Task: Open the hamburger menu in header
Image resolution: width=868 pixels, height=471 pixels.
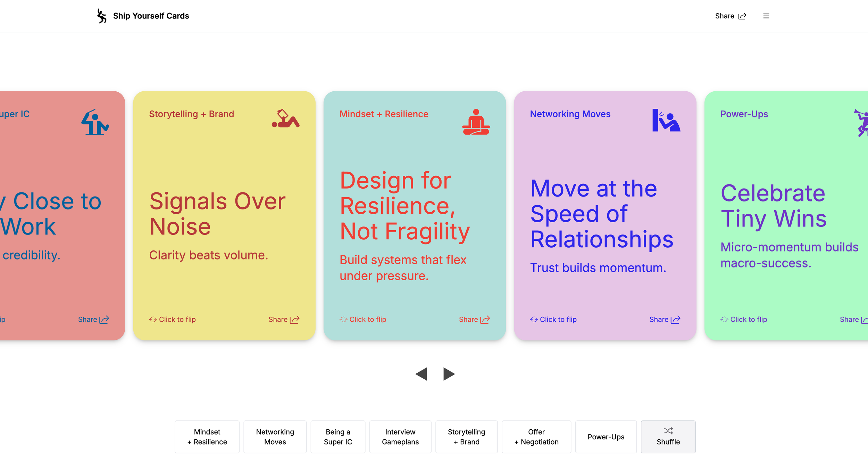Action: tap(766, 16)
